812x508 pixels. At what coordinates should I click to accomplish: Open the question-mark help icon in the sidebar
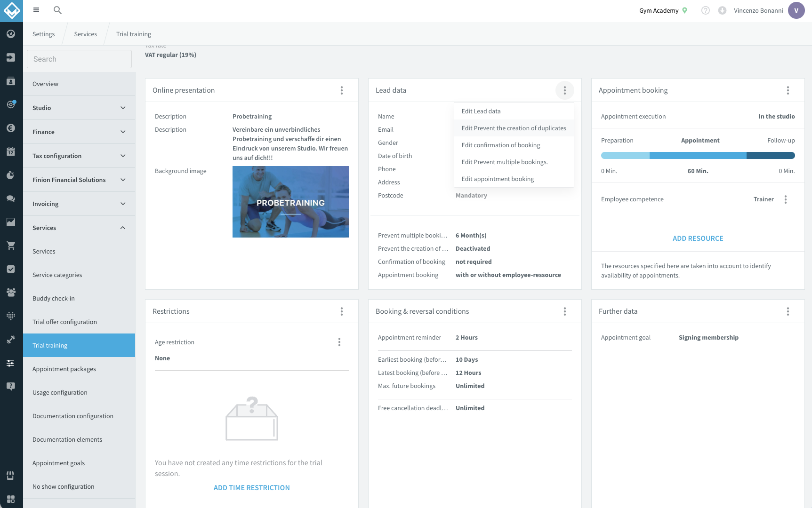click(x=11, y=387)
